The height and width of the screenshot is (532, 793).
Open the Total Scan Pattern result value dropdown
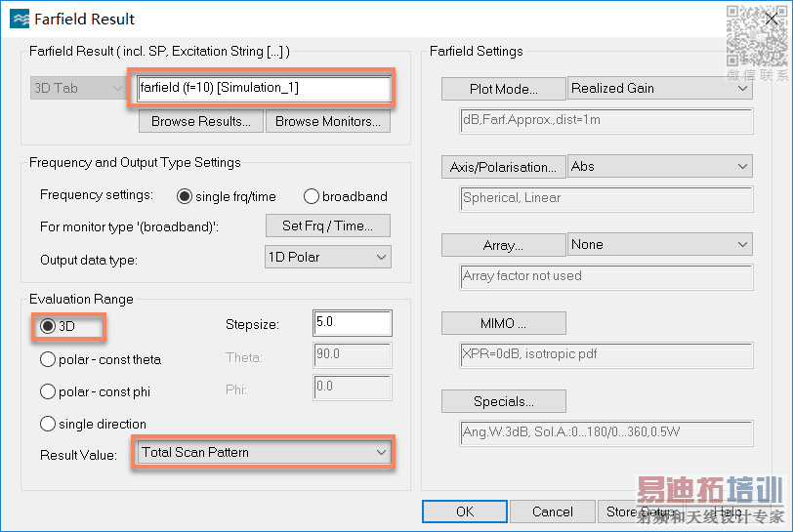pos(263,452)
